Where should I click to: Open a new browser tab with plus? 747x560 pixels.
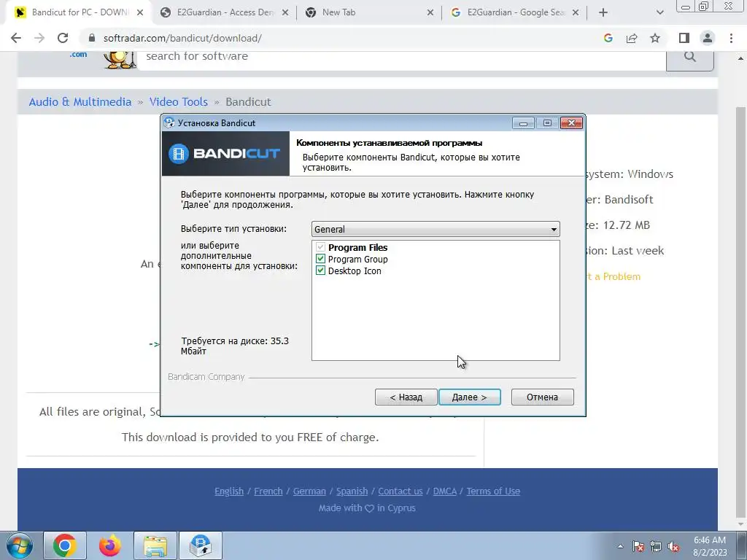tap(603, 12)
